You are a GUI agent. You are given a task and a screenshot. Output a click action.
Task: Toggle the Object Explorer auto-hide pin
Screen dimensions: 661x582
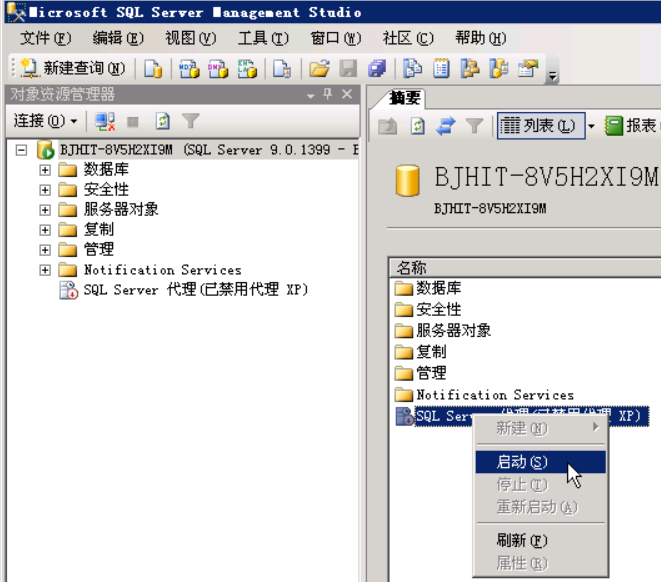pyautogui.click(x=328, y=94)
